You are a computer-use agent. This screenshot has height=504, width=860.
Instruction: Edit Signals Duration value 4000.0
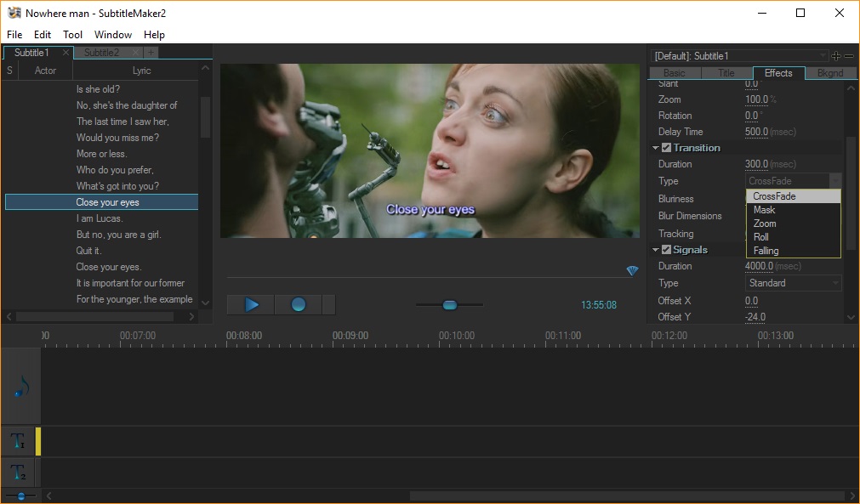(x=759, y=266)
